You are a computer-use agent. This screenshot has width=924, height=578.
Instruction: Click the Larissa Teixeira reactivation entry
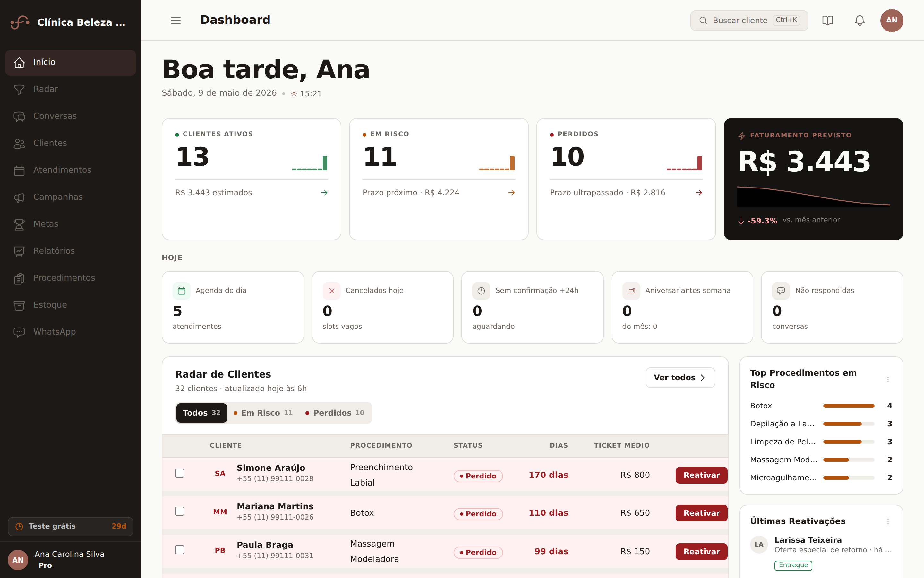point(821,553)
